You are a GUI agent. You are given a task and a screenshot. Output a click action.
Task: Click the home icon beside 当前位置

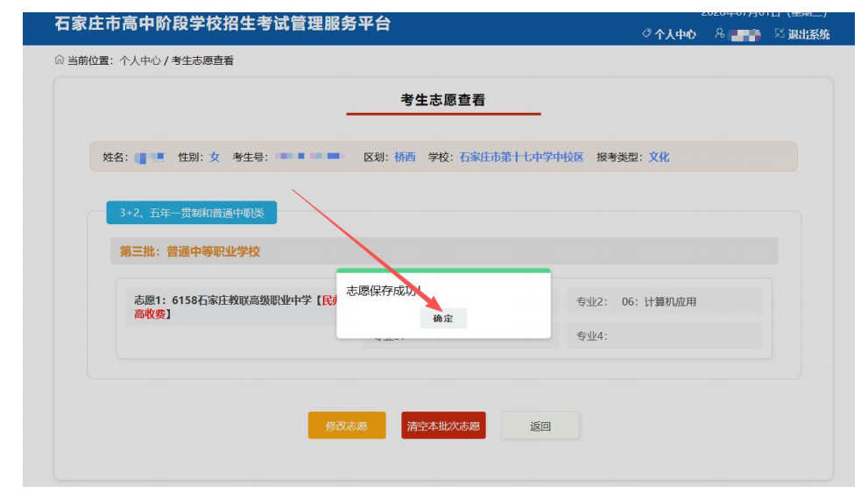60,60
